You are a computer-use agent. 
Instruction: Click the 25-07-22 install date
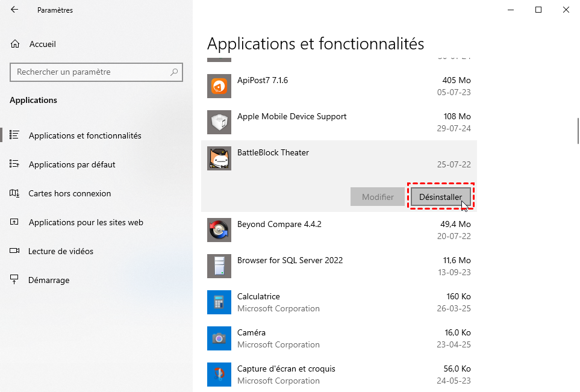(x=454, y=164)
